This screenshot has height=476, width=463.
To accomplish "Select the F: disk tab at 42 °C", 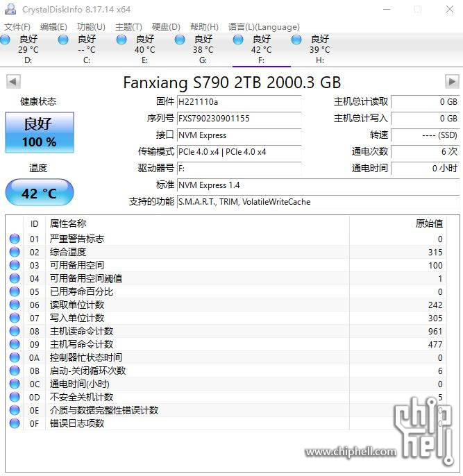I will pos(262,49).
